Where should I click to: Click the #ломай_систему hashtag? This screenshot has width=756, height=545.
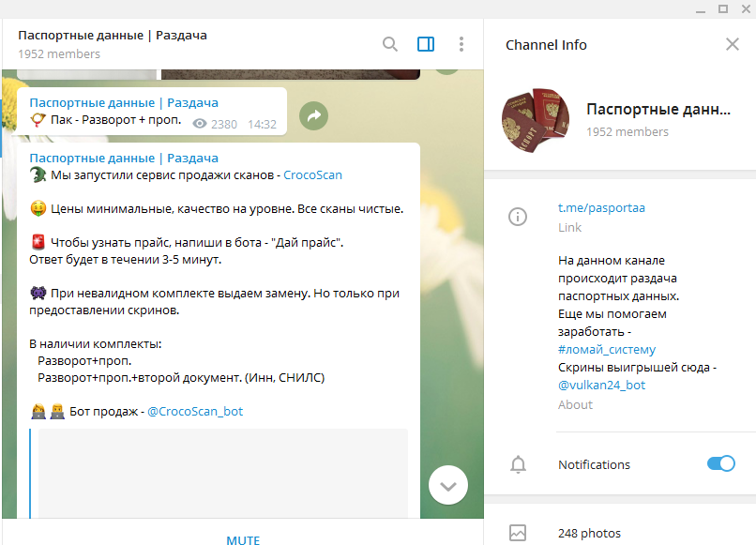coord(607,349)
